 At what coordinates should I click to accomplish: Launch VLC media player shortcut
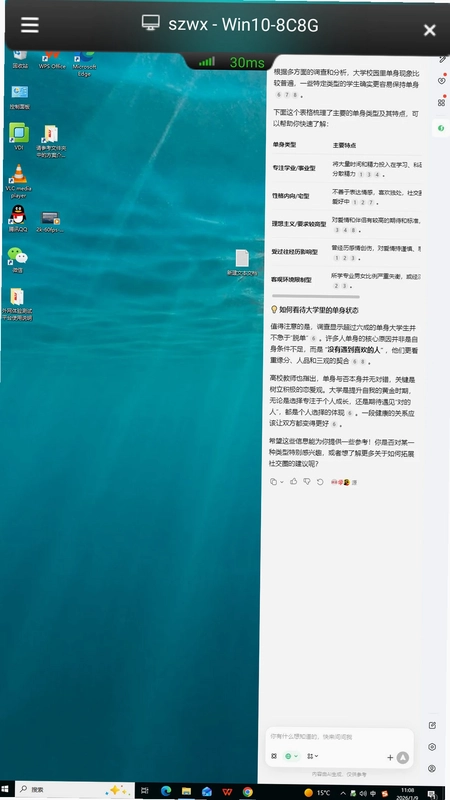click(18, 181)
